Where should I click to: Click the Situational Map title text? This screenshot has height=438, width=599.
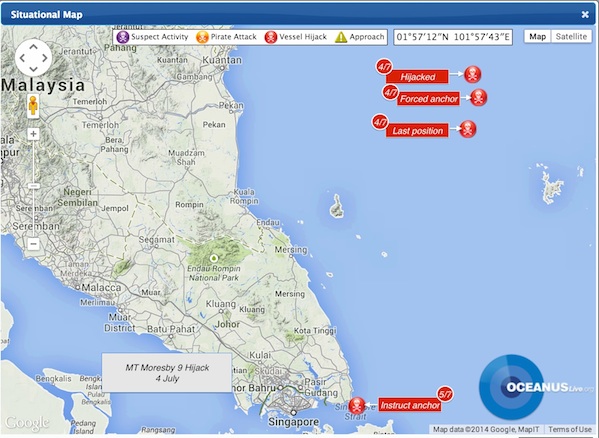(x=46, y=15)
